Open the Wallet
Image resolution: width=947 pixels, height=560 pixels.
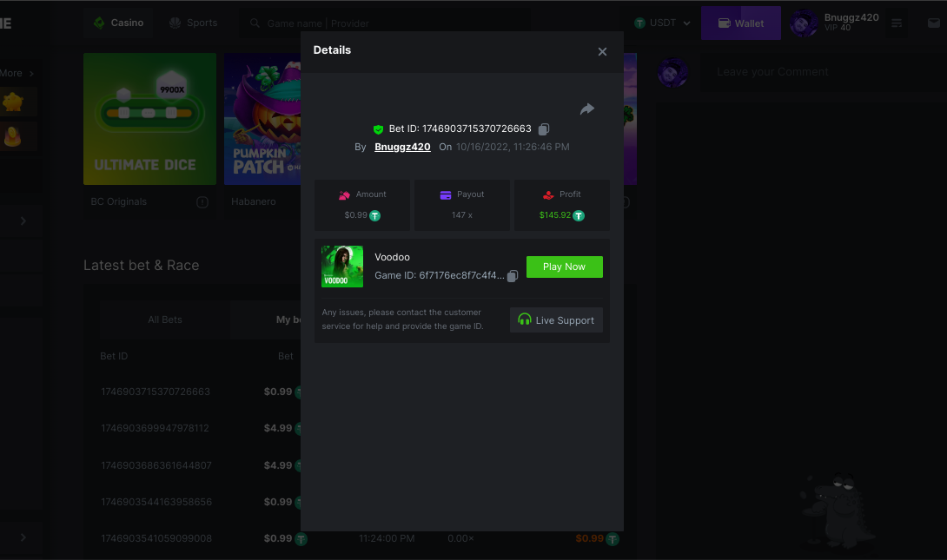[740, 23]
